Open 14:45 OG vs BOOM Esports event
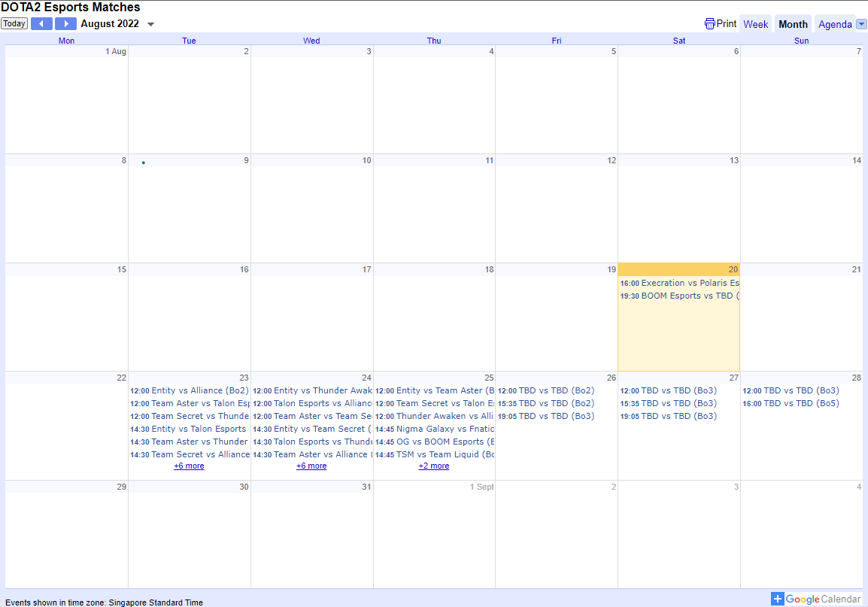Viewport: 868px width, 607px height. click(435, 441)
